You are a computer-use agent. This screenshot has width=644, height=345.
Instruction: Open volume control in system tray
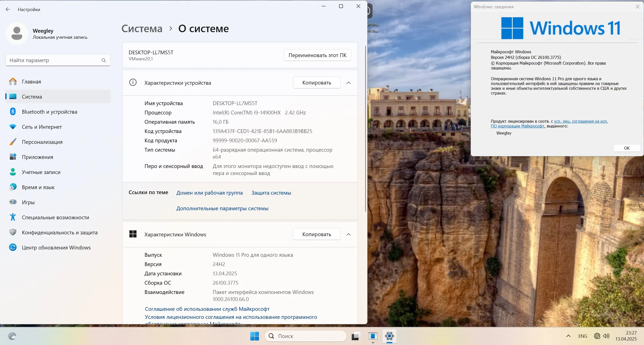pos(606,336)
